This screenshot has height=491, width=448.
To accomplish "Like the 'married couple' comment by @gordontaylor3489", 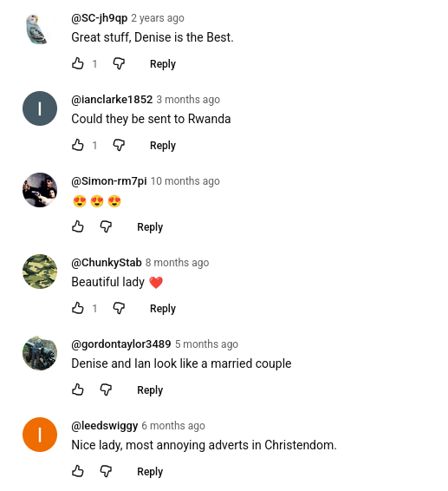I will [78, 390].
